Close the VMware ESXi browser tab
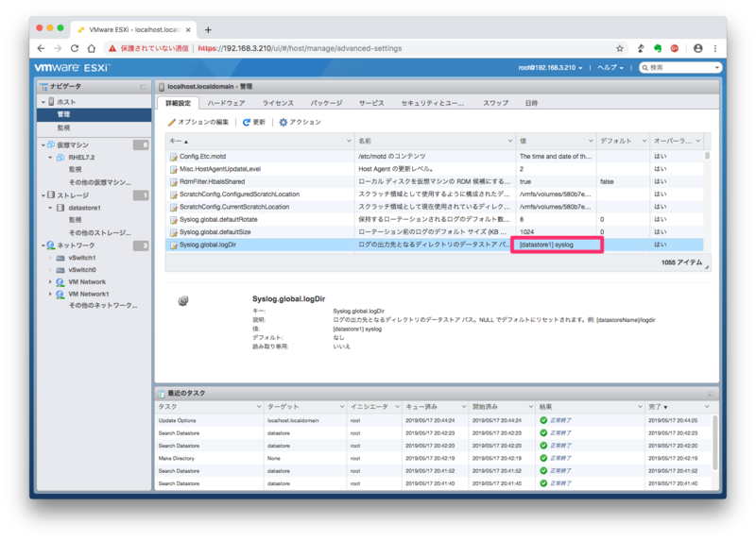Image resolution: width=756 pixels, height=541 pixels. (188, 30)
